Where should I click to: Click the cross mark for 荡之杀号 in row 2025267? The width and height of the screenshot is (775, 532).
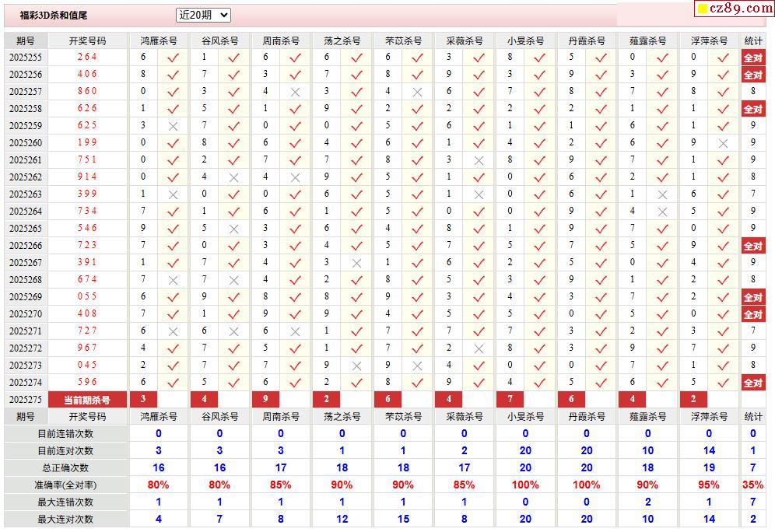tap(356, 263)
